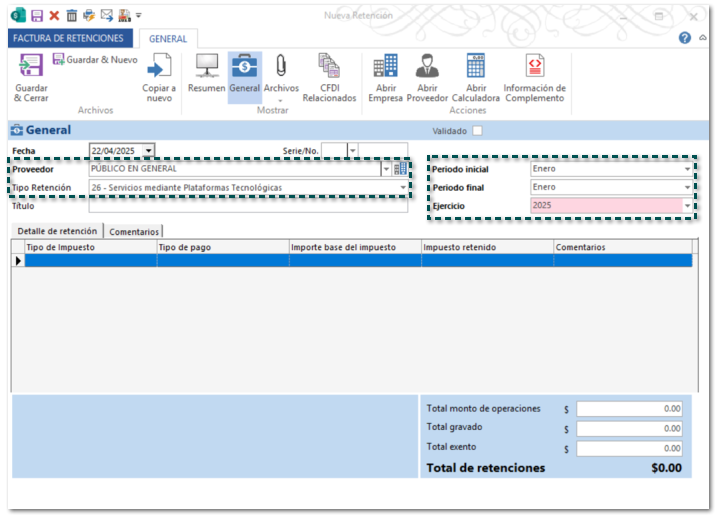Toggle the Validado checkbox
Viewport: 718px width, 518px height.
click(x=478, y=131)
